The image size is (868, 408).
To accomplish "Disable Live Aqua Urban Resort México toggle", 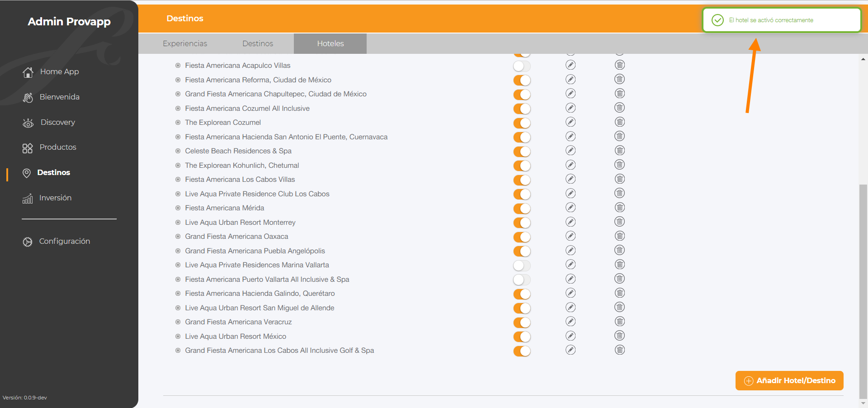I will (522, 337).
